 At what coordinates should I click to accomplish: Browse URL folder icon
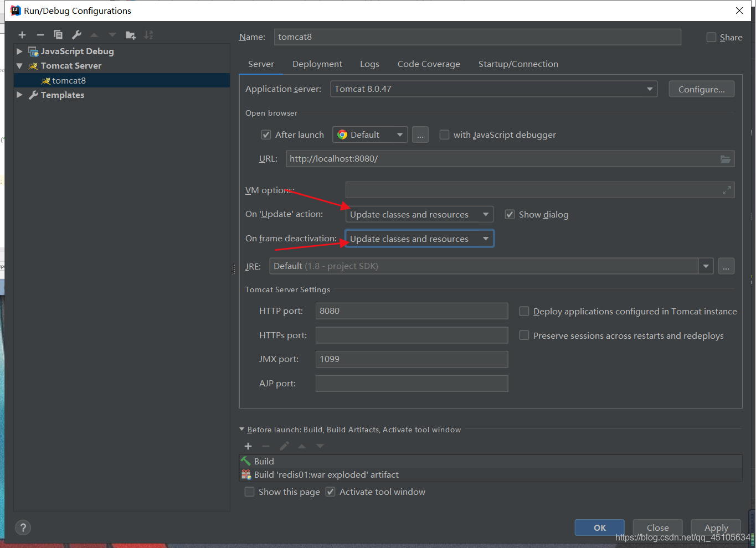point(726,159)
